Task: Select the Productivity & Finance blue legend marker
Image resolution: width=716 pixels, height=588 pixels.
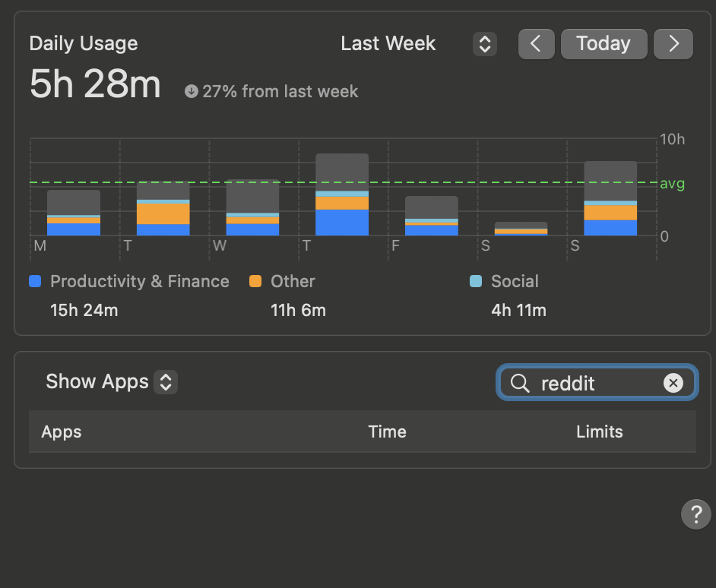Action: coord(34,281)
